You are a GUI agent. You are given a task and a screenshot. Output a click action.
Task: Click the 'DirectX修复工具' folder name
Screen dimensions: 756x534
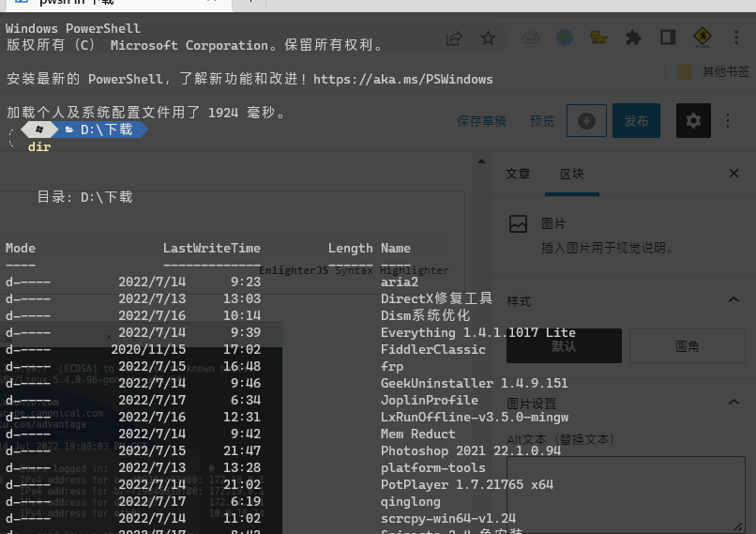pyautogui.click(x=436, y=298)
